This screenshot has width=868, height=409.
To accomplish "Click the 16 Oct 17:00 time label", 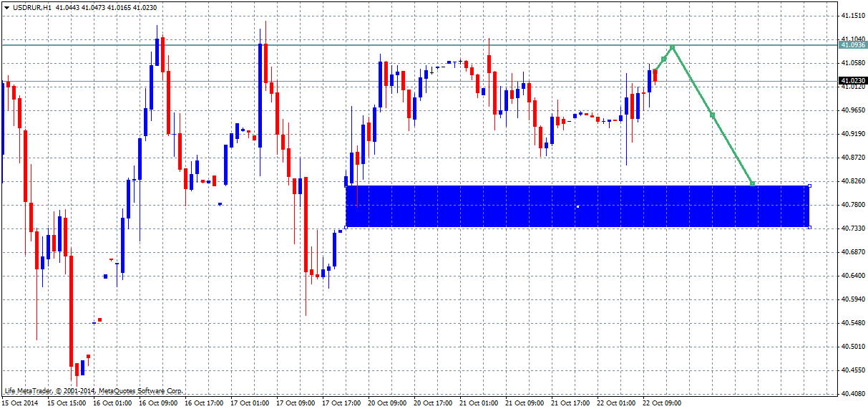I will [203, 403].
